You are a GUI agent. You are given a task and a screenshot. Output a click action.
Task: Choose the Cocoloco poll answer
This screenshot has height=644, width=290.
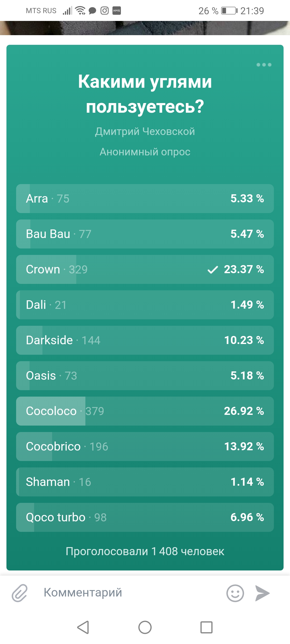[145, 411]
